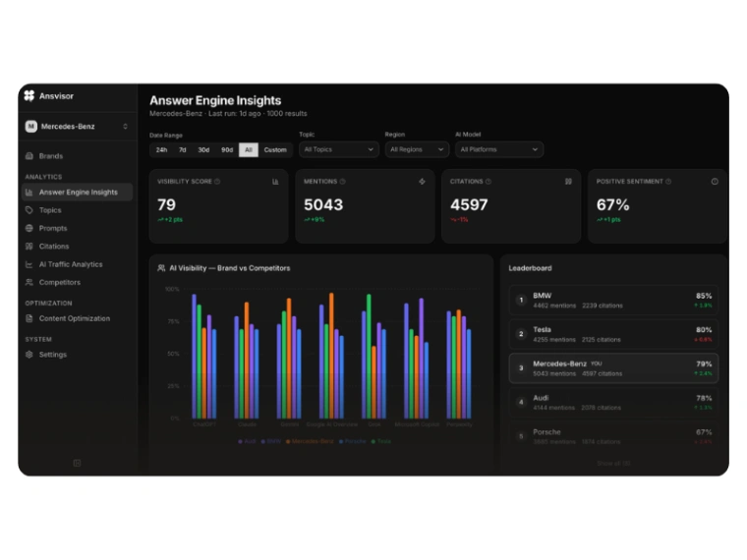This screenshot has width=747, height=560.
Task: Click the Topics tag icon
Action: [x=29, y=210]
